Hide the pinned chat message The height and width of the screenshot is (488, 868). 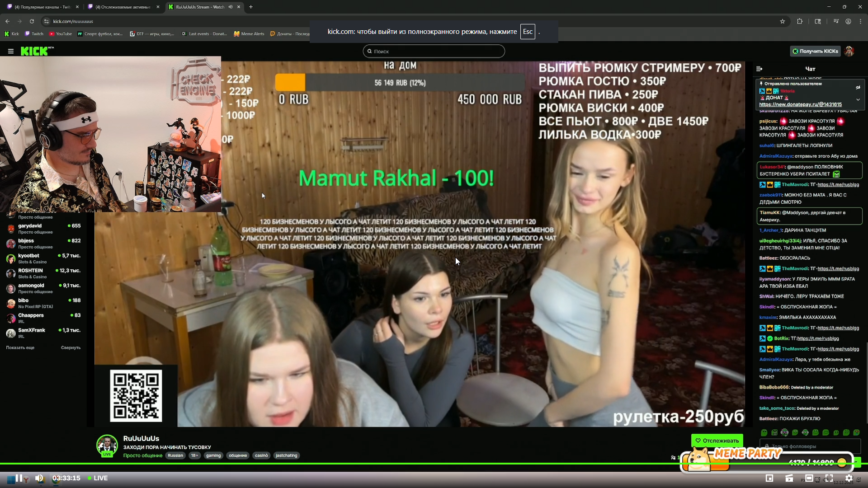(x=858, y=87)
